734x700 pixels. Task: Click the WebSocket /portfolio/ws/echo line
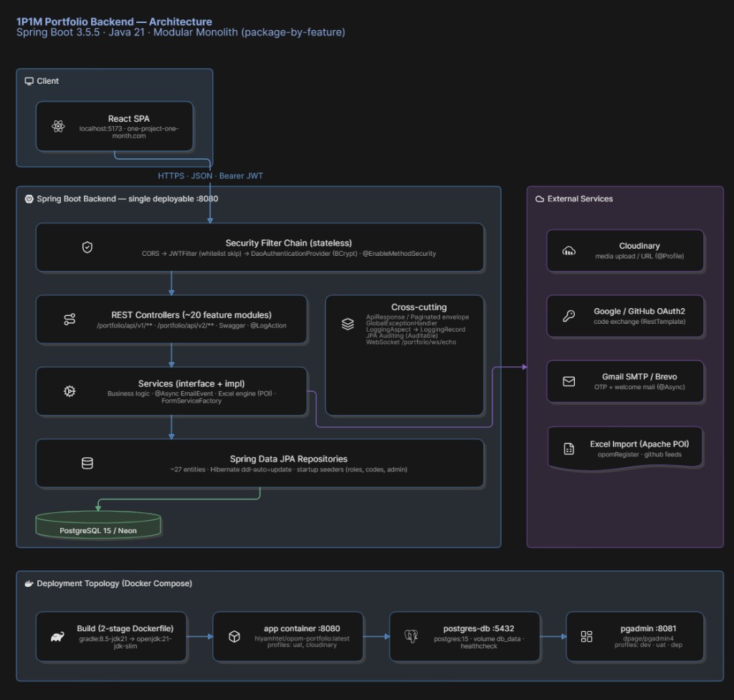pyautogui.click(x=411, y=342)
